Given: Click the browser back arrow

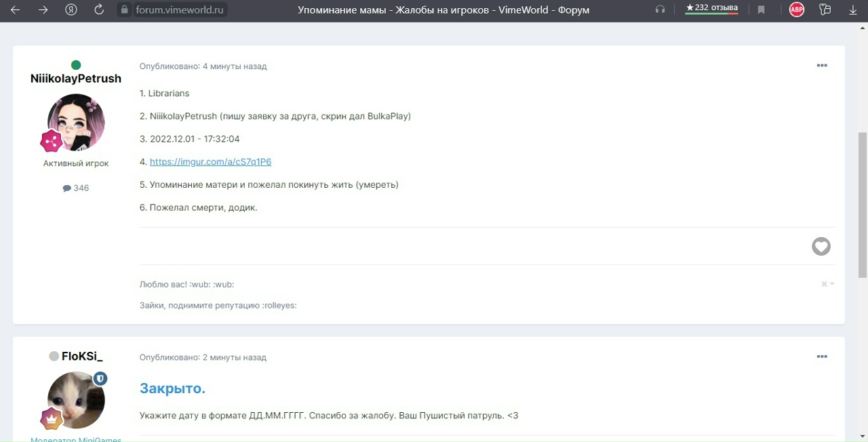Looking at the screenshot, I should click(16, 9).
